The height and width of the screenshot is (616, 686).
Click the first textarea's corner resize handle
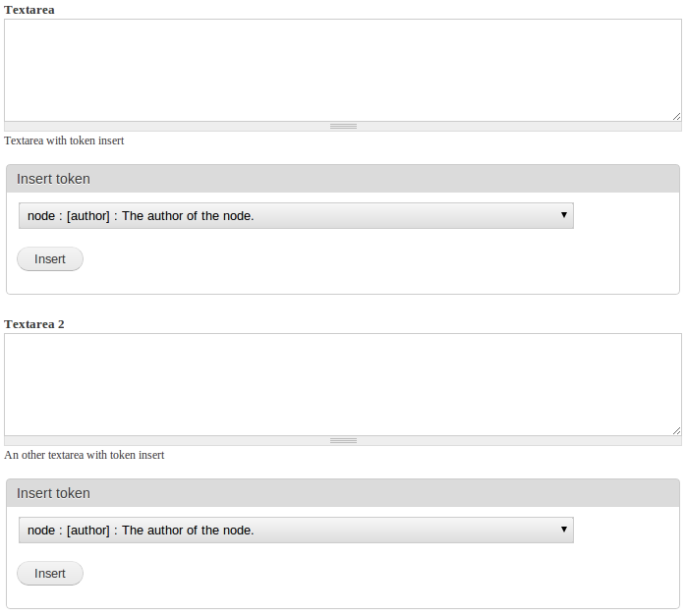coord(676,116)
